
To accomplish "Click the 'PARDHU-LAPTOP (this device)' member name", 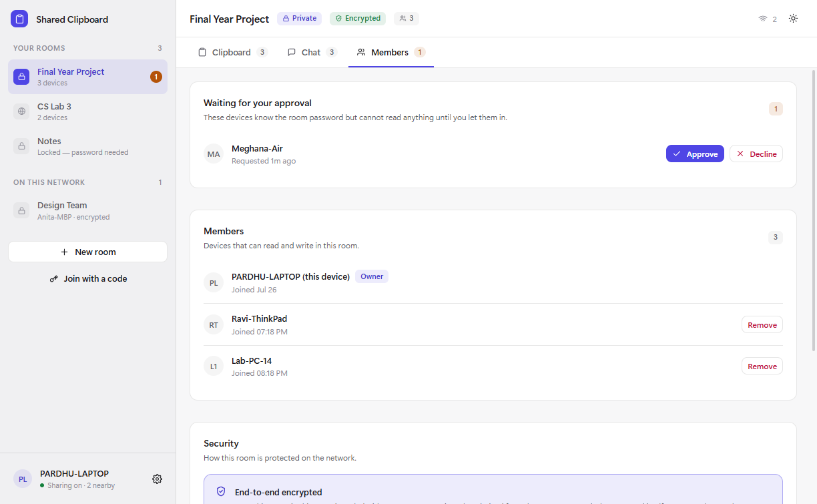I will (x=290, y=276).
